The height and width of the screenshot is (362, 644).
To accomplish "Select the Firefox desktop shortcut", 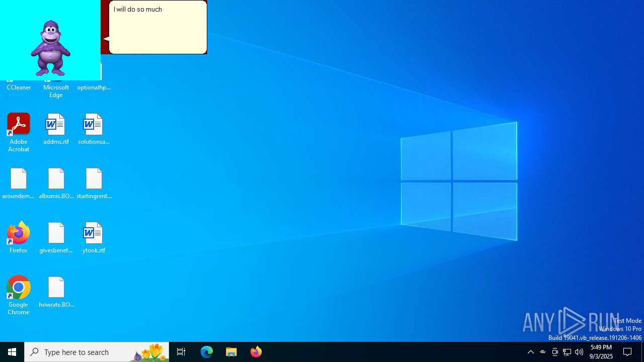I will 19,237.
